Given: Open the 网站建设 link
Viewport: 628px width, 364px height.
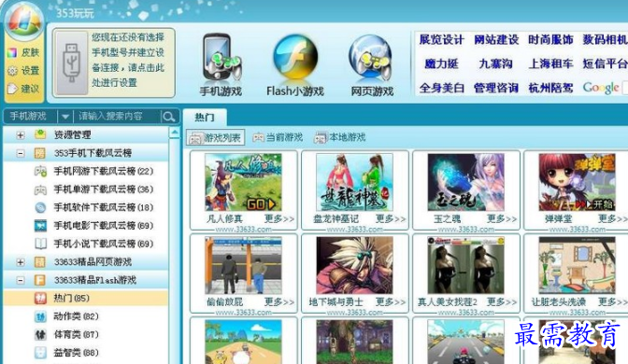Looking at the screenshot, I should coord(496,39).
